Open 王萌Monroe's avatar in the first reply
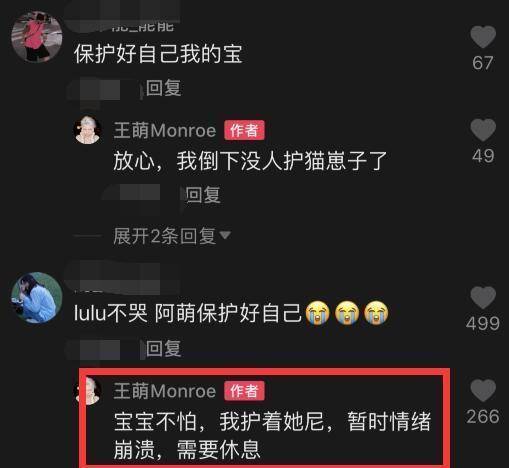Screen dimensions: 509x468 coord(88,130)
